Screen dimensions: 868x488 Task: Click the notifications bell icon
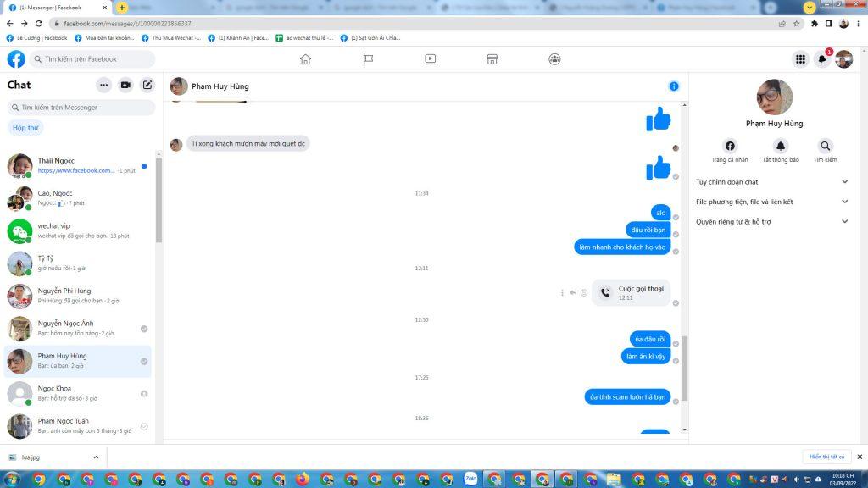pos(821,59)
